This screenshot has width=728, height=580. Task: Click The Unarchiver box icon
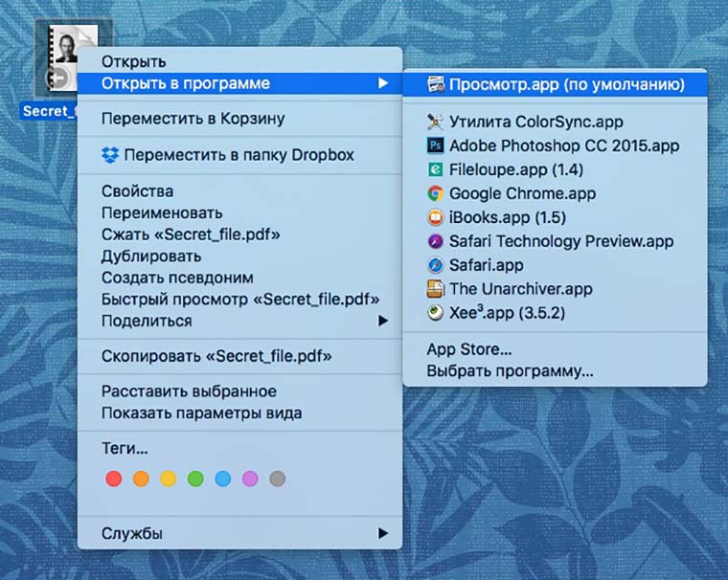[436, 289]
